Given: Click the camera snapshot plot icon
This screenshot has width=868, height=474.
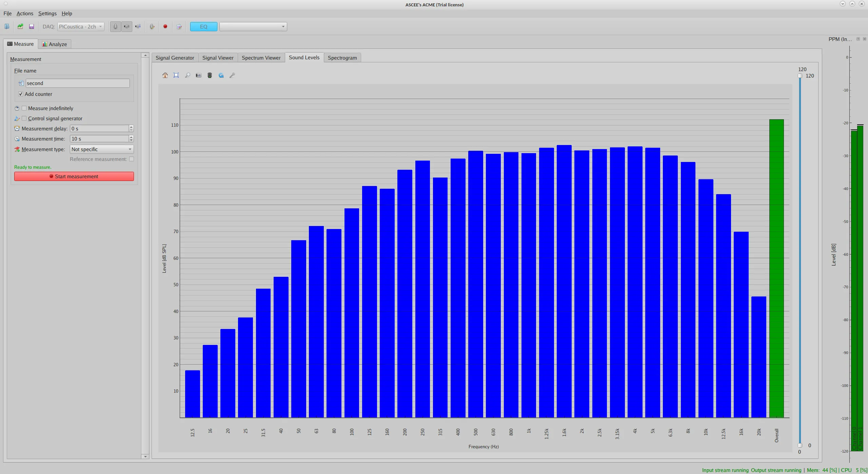Looking at the screenshot, I should pos(199,75).
